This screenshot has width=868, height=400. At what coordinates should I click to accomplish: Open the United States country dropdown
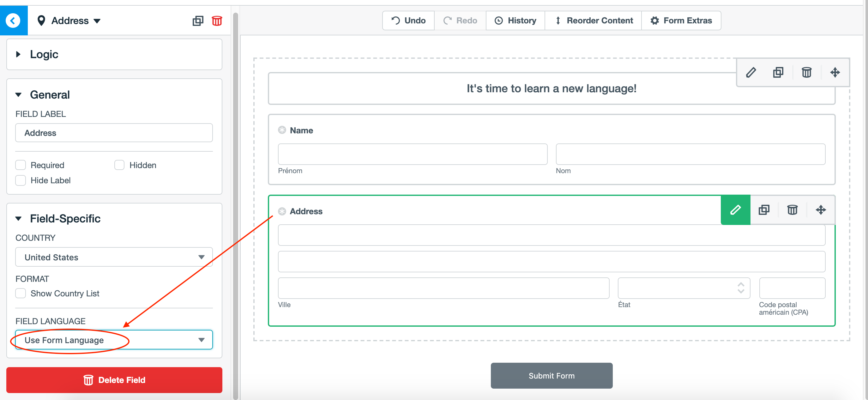[114, 257]
